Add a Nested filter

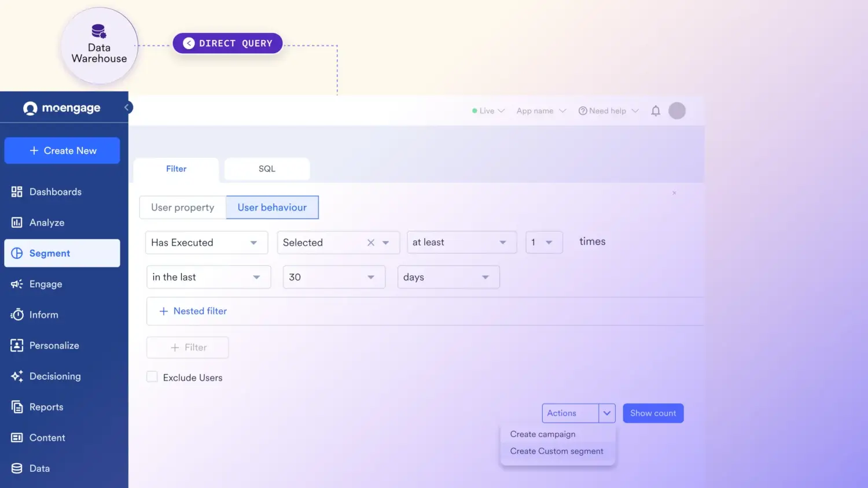click(193, 311)
